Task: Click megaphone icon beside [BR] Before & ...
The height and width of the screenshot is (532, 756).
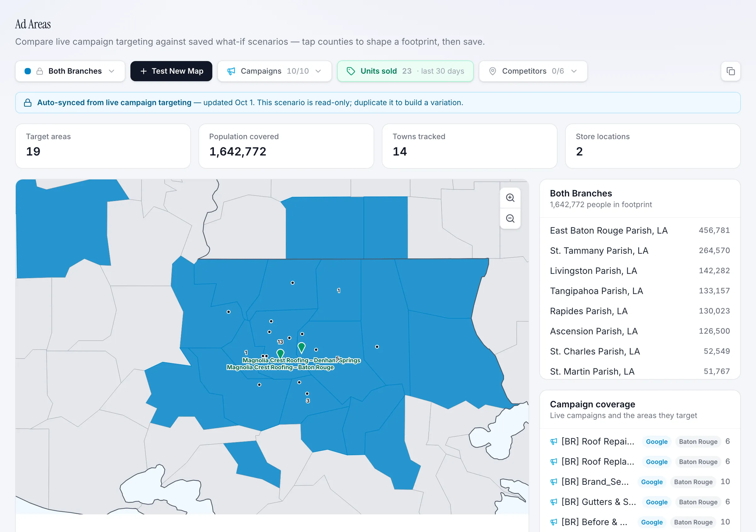Action: (x=554, y=522)
